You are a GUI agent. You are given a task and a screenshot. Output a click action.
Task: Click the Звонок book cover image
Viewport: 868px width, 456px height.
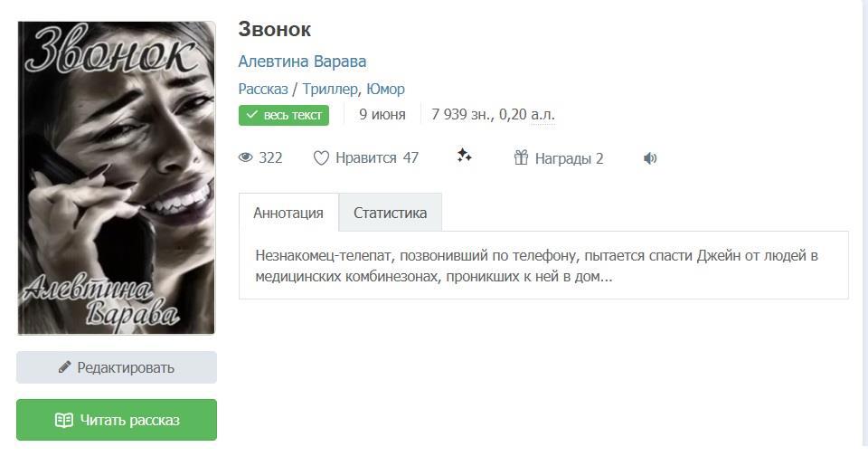tap(117, 178)
